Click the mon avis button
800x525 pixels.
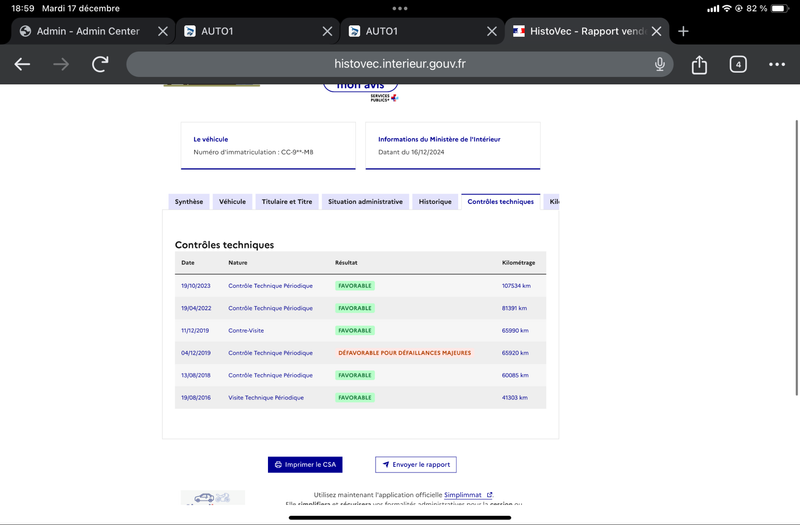[x=360, y=86]
